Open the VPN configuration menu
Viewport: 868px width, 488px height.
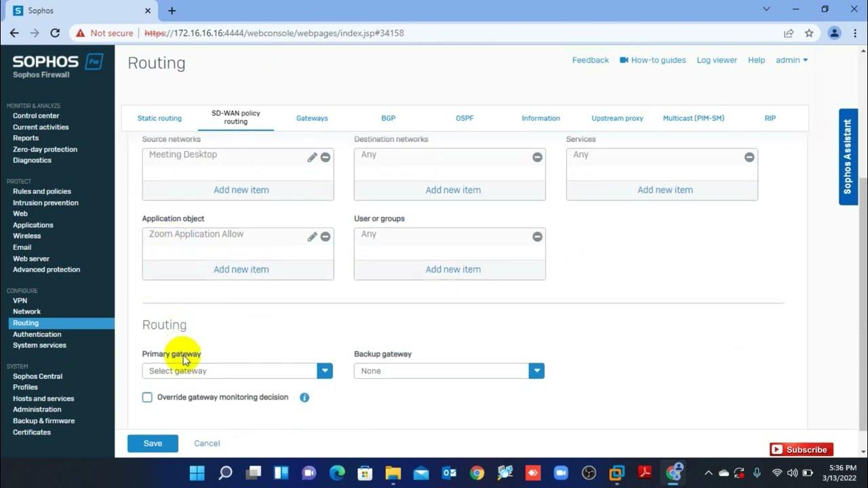coord(20,300)
